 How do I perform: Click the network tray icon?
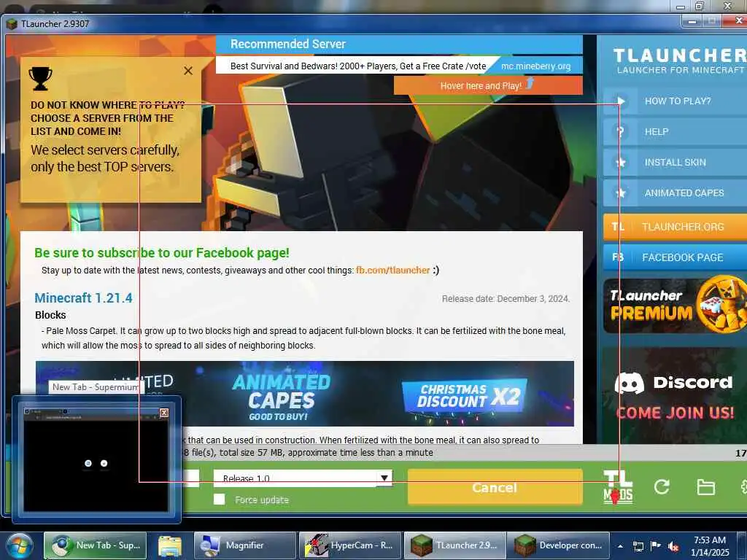pos(638,546)
